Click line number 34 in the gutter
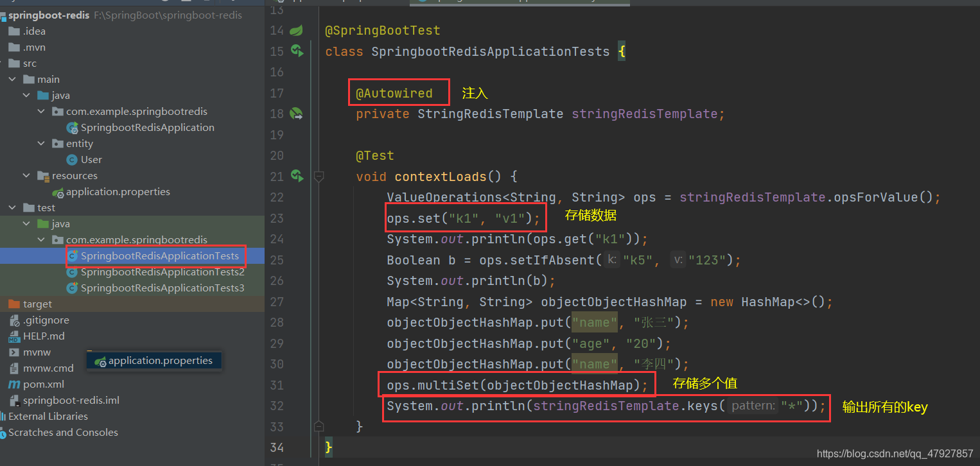This screenshot has width=980, height=466. tap(276, 447)
